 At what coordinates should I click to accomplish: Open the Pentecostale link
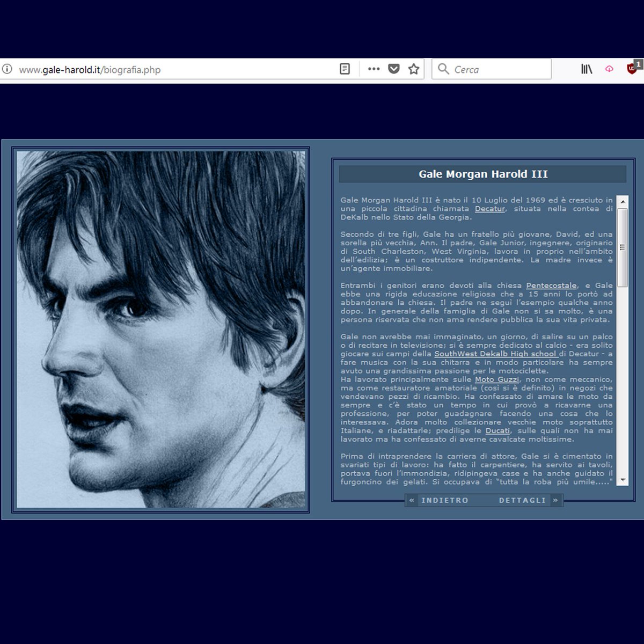551,286
